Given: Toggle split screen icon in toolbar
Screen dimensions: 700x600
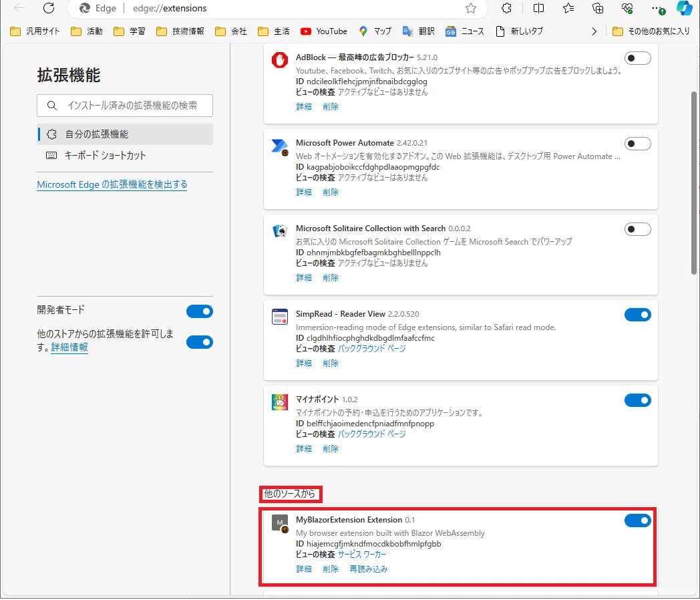Looking at the screenshot, I should (538, 8).
